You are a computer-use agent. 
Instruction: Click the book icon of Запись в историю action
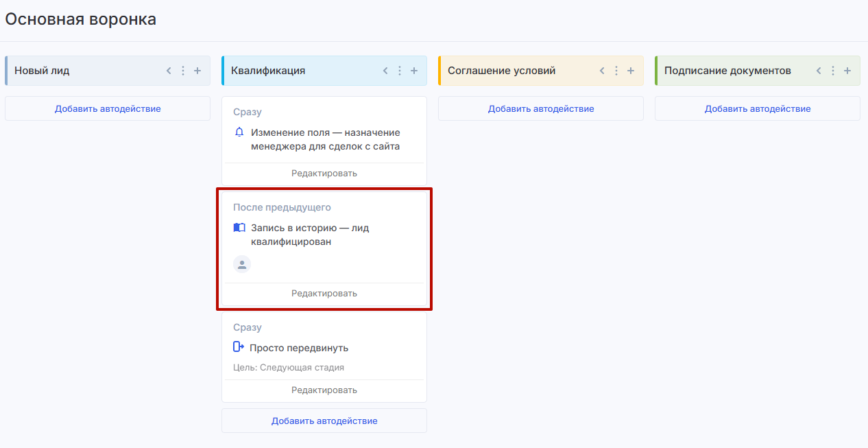pyautogui.click(x=239, y=228)
